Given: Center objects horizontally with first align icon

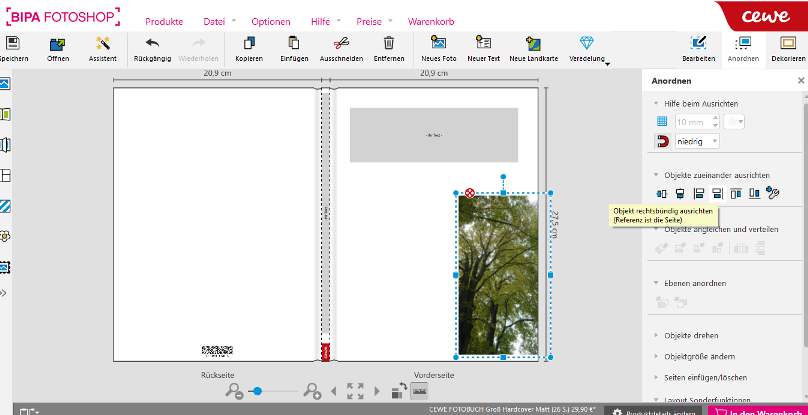Looking at the screenshot, I should (662, 193).
